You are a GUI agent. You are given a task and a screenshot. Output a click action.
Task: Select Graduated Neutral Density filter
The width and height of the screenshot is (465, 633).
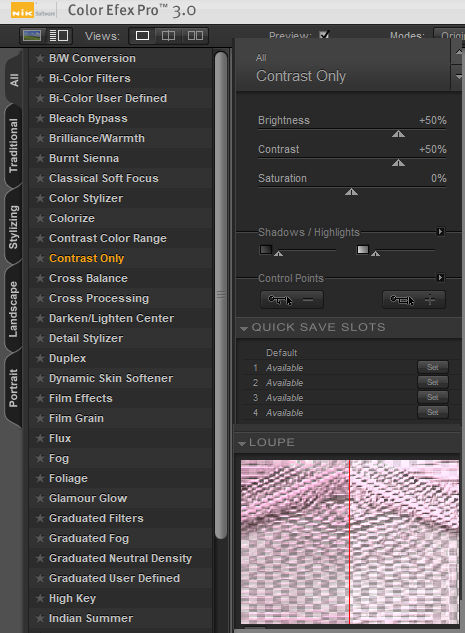(120, 558)
